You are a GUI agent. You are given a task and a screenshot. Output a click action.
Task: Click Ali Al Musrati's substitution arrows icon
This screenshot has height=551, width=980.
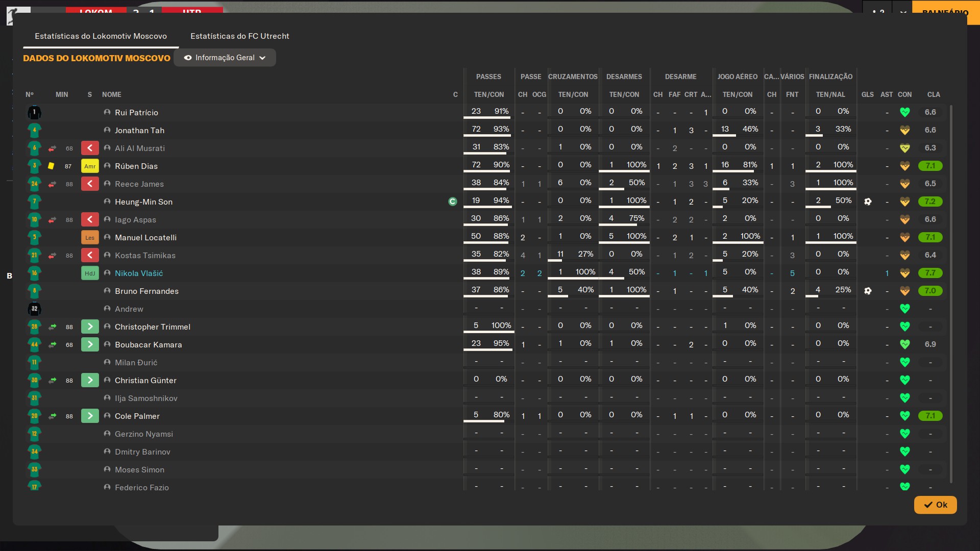52,148
